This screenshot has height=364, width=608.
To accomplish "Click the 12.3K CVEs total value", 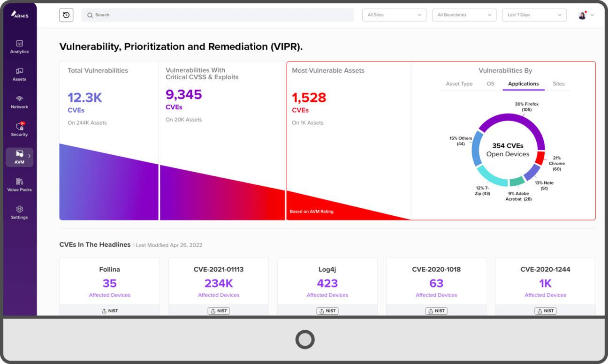I will pyautogui.click(x=85, y=98).
